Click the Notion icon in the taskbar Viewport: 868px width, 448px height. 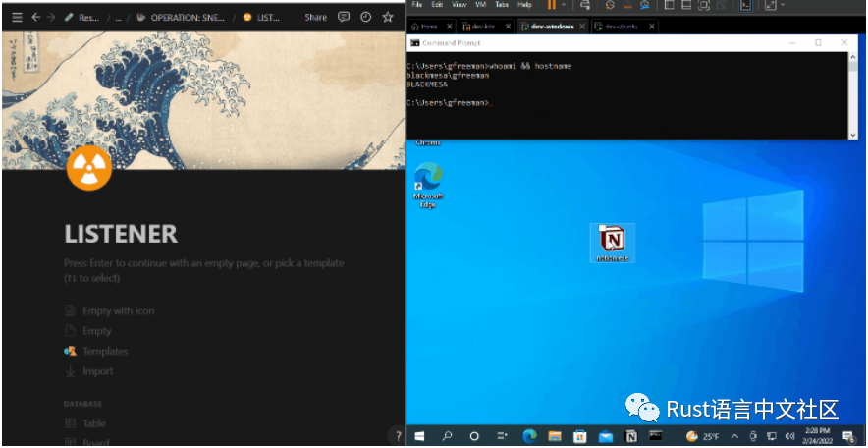631,436
